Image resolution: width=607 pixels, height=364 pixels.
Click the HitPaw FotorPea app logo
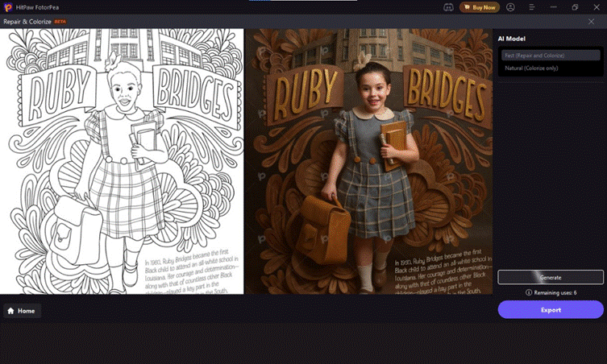(x=8, y=7)
